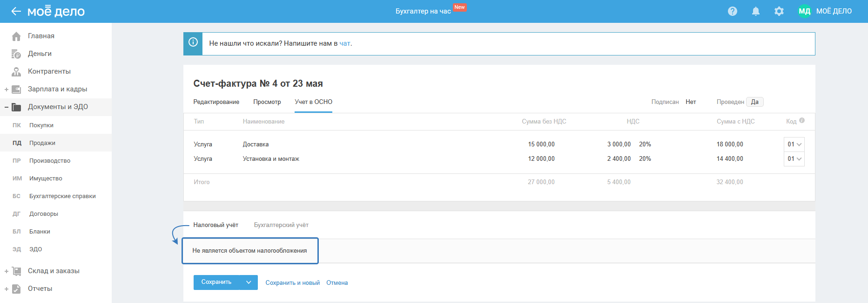The height and width of the screenshot is (303, 868).
Task: Switch to Просмотр tab
Action: [267, 102]
